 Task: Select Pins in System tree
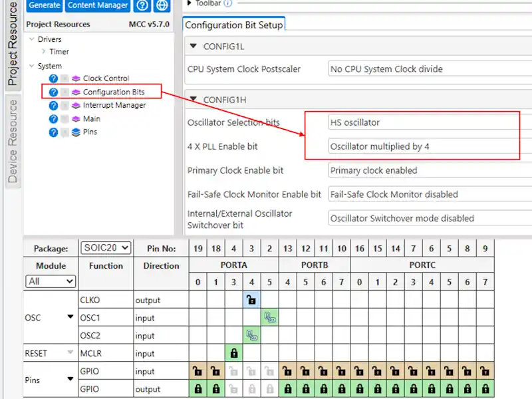click(x=90, y=132)
